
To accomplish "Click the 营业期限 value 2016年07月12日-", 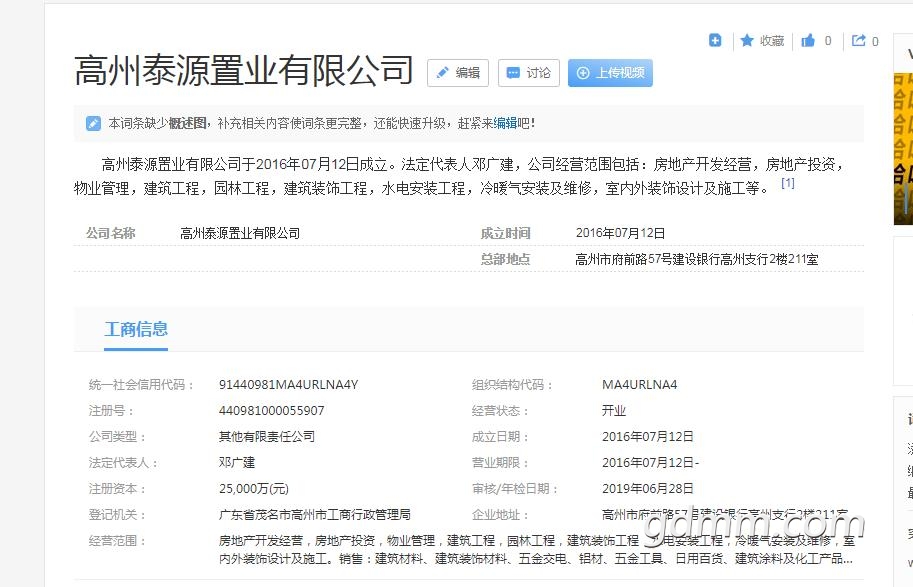I will tap(650, 463).
